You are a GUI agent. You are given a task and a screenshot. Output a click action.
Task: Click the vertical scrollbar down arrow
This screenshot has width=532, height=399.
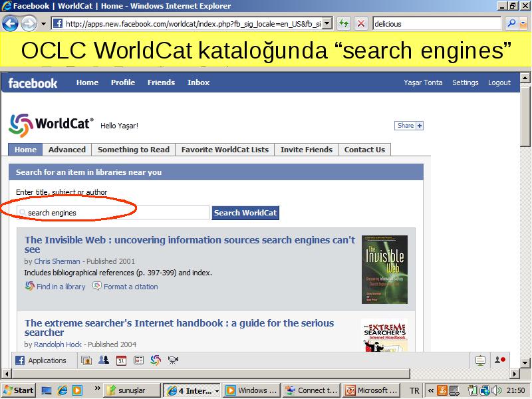pyautogui.click(x=525, y=362)
